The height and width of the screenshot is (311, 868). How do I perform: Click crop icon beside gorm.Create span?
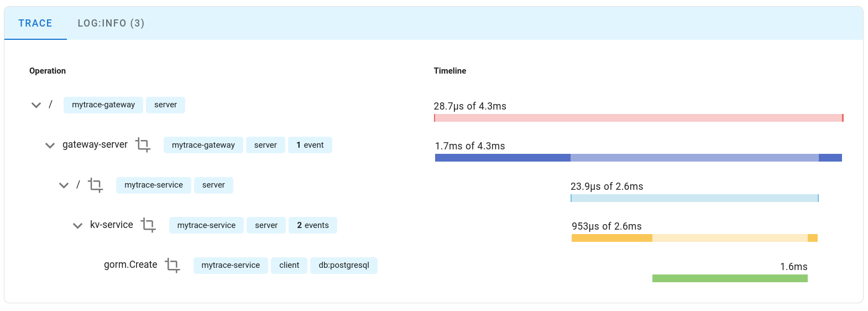tap(172, 266)
